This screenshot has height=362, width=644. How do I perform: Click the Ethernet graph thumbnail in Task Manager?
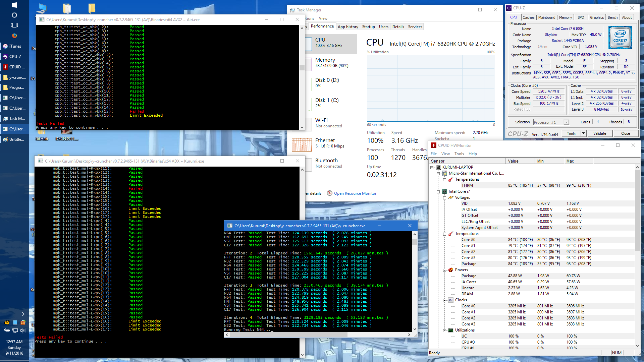click(302, 145)
